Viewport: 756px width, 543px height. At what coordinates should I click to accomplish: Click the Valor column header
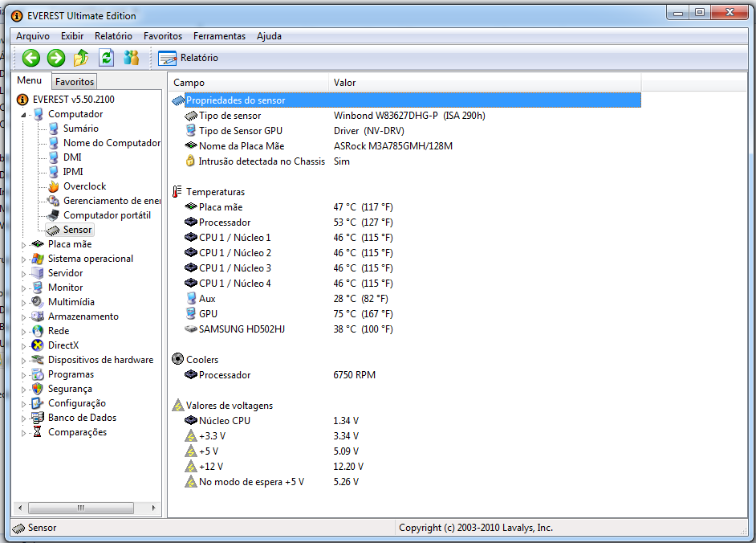pyautogui.click(x=485, y=83)
